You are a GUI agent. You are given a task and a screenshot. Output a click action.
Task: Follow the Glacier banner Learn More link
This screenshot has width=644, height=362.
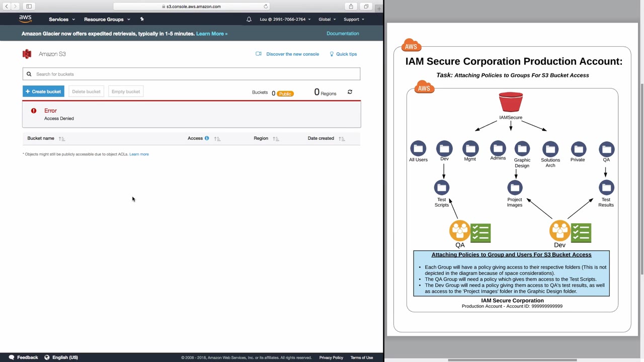pyautogui.click(x=212, y=34)
